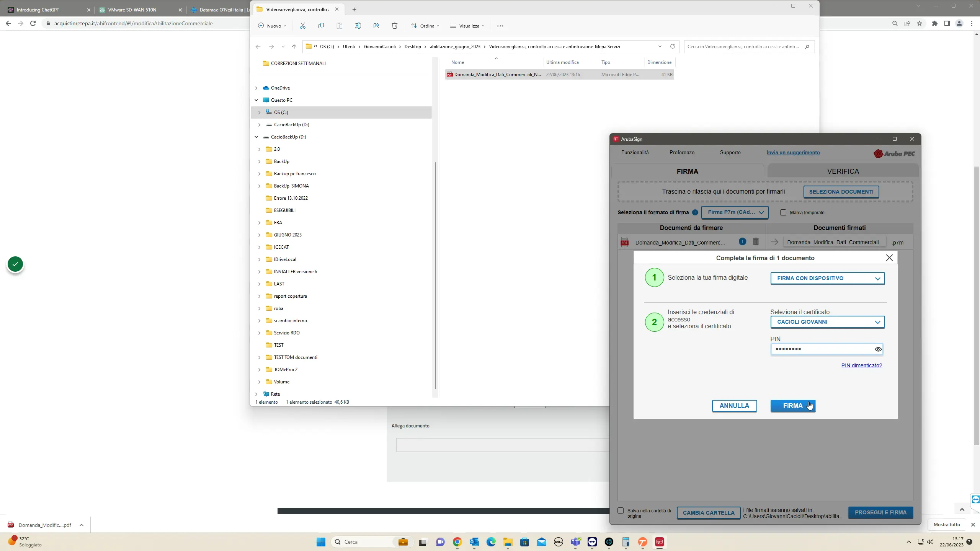
Task: Click the Delete trash icon in Explorer toolbar
Action: pos(394,26)
